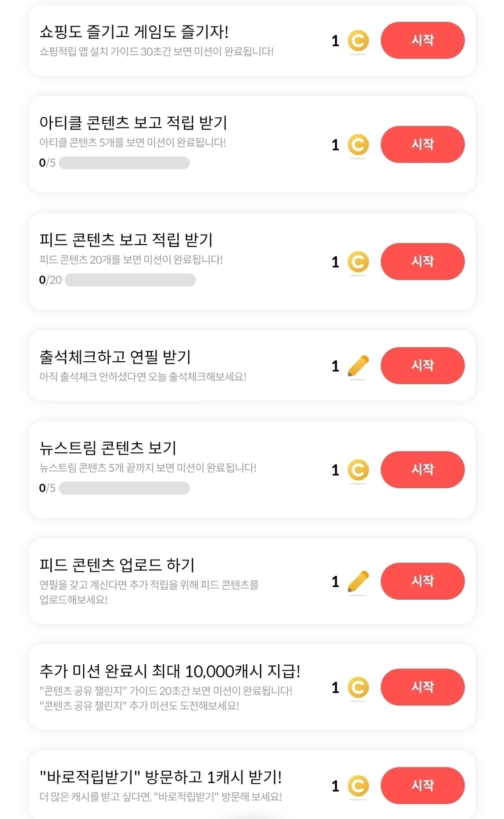Start the 아티클 콘텐츠 보고 적립 받기 mission
Image resolution: width=504 pixels, height=819 pixels.
[423, 144]
